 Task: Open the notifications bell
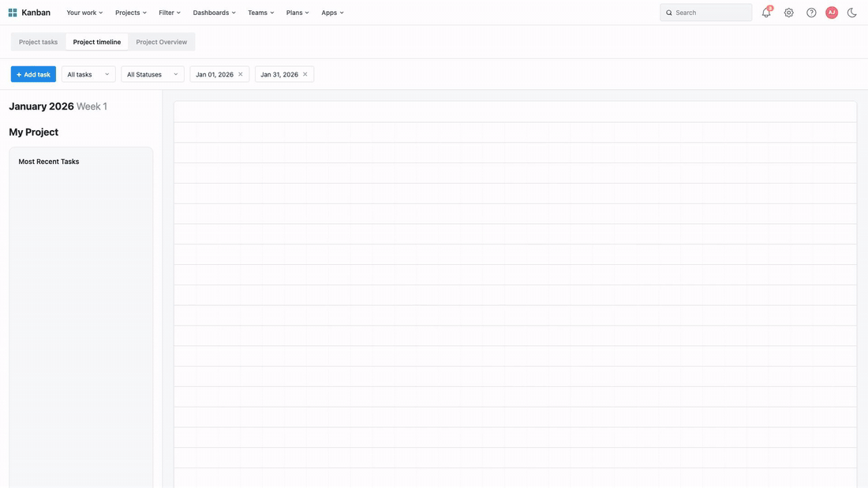pyautogui.click(x=766, y=12)
